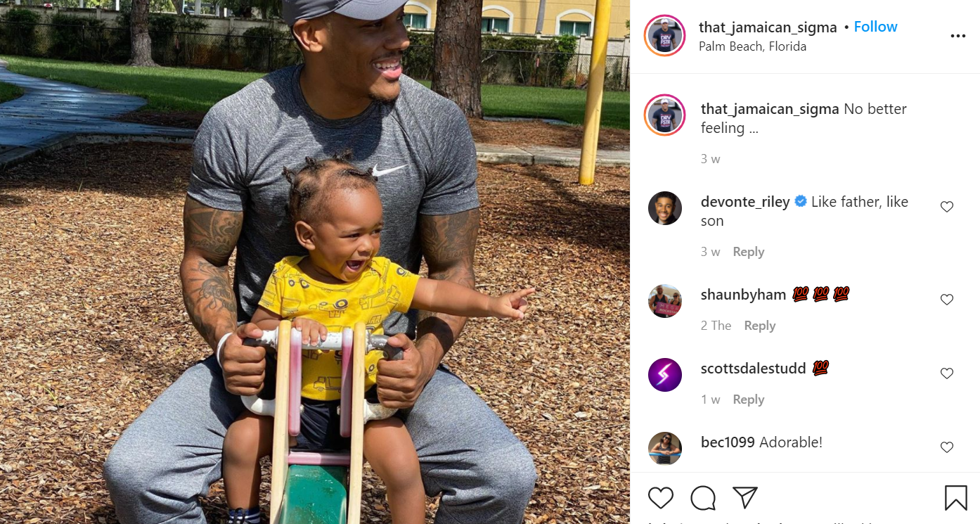This screenshot has height=524, width=980.
Task: Save post with bookmark icon
Action: (x=956, y=498)
